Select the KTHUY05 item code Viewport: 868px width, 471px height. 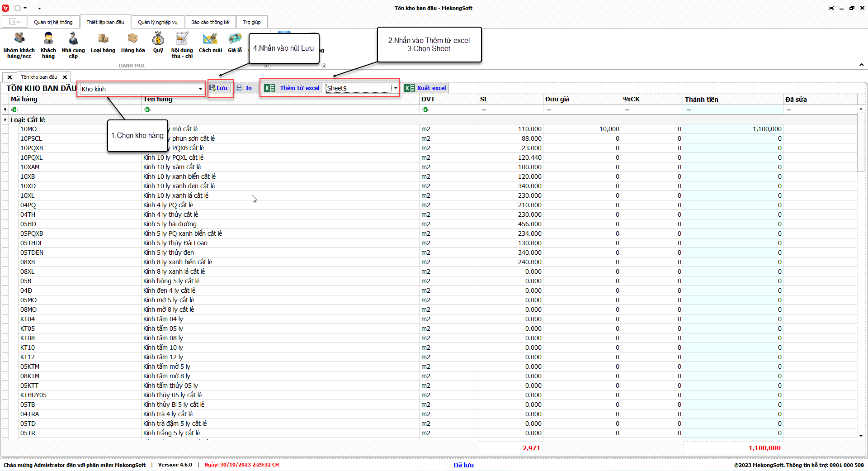click(x=33, y=395)
